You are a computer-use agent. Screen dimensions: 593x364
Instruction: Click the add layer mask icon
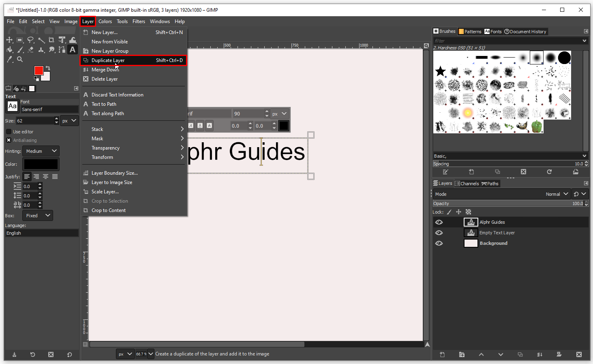point(559,354)
